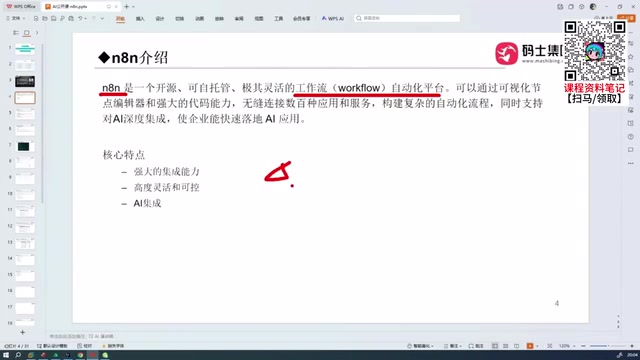Screen dimensions: 640x360
Task: Open the 120% zoom level dropdown
Action: (x=567, y=346)
